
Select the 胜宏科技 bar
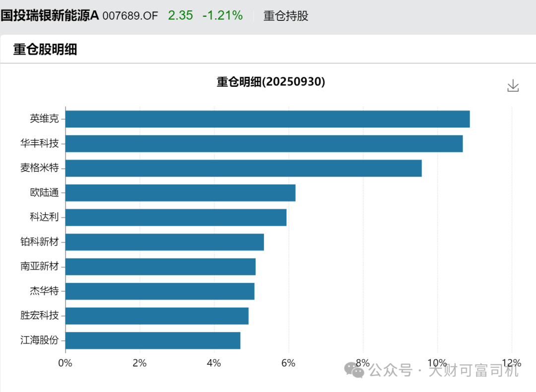[157, 316]
